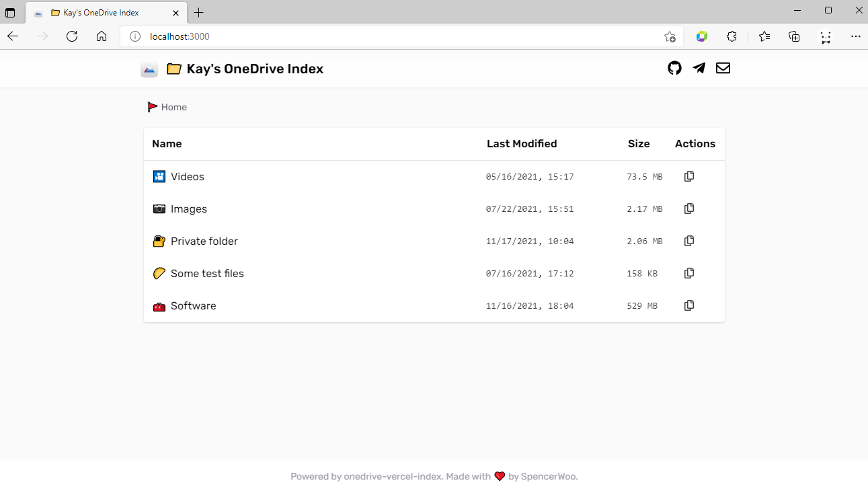
Task: Click inside the address bar
Action: point(336,36)
